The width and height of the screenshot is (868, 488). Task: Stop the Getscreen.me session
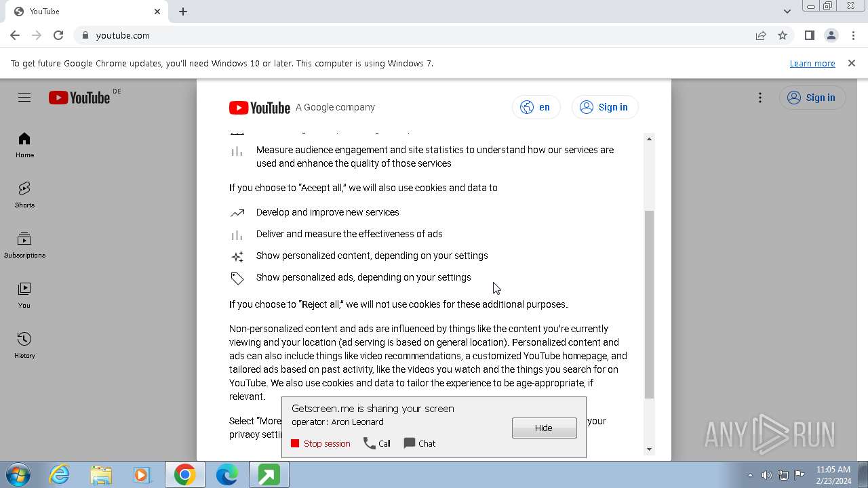(x=321, y=443)
